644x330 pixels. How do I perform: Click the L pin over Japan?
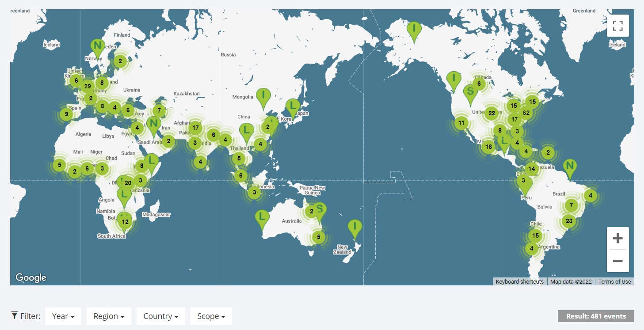pos(292,106)
